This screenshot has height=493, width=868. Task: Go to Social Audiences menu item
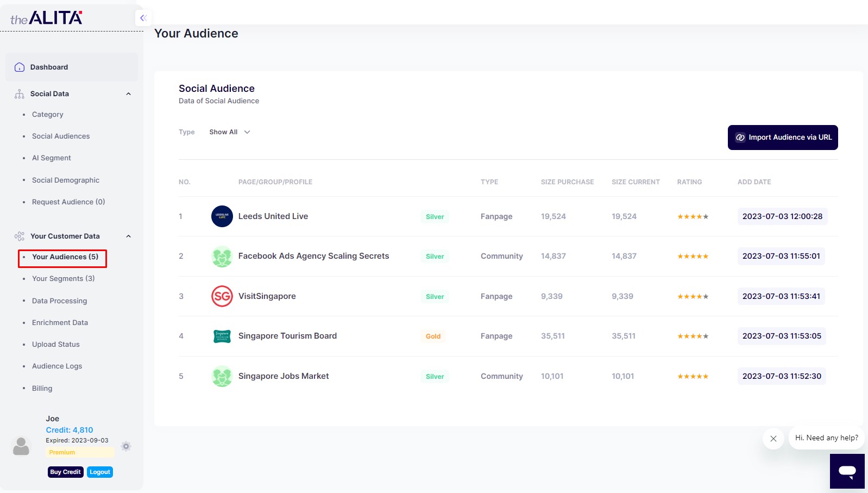click(61, 136)
